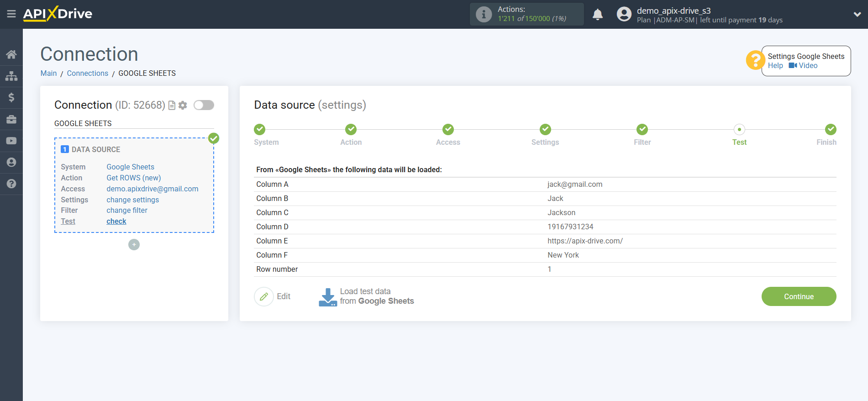Open the hamburger menu
Image resolution: width=868 pixels, height=401 pixels.
(x=11, y=14)
